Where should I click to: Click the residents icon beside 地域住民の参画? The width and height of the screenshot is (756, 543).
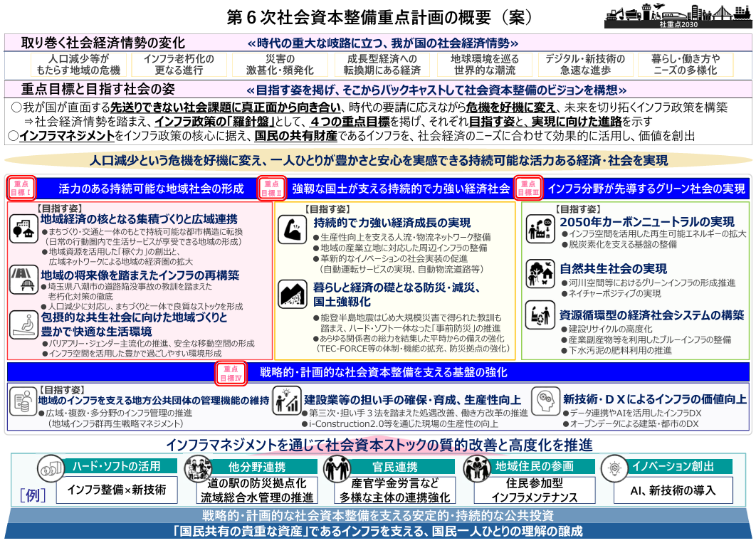pyautogui.click(x=476, y=468)
